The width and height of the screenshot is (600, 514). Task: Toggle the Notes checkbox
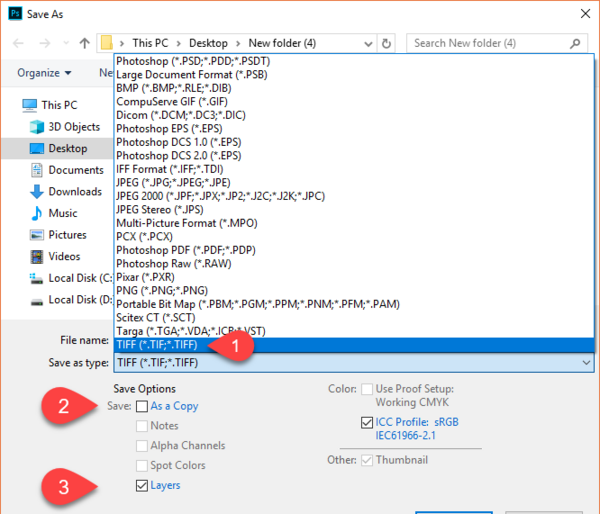click(x=142, y=426)
